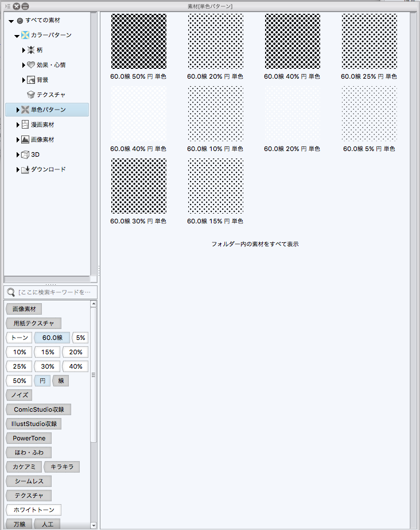Toggle the 10% tag filter
The height and width of the screenshot is (530, 420).
point(20,352)
